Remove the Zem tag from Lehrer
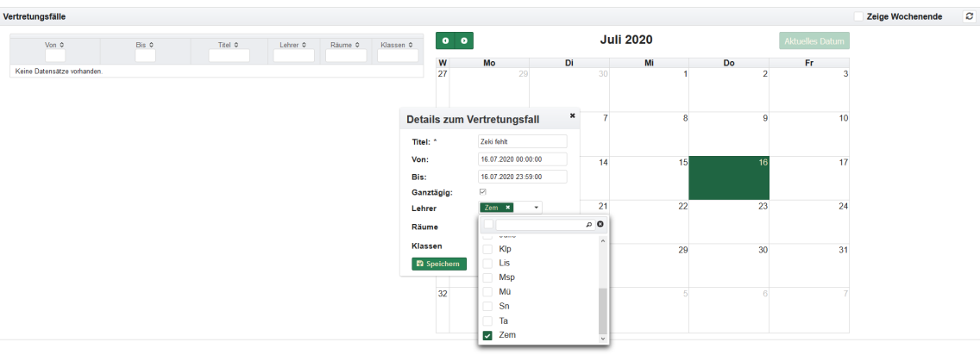This screenshot has height=361, width=980. coord(508,208)
